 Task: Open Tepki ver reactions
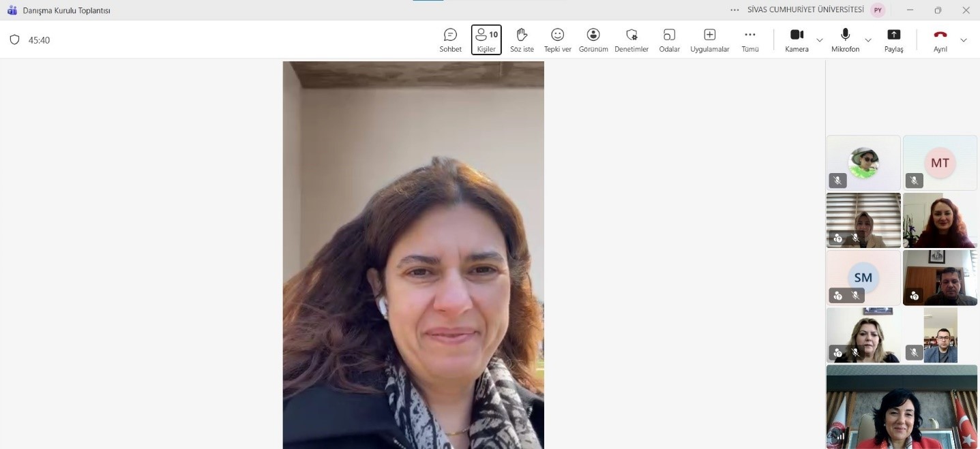pyautogui.click(x=557, y=40)
